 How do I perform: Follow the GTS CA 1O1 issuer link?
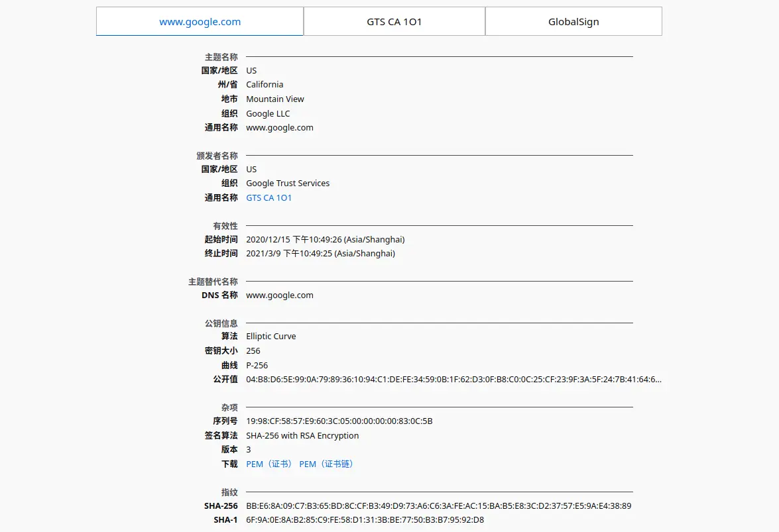[269, 197]
